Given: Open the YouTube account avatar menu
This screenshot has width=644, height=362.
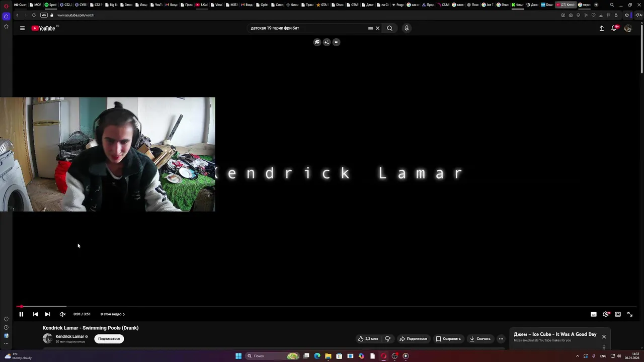Looking at the screenshot, I should (x=627, y=28).
